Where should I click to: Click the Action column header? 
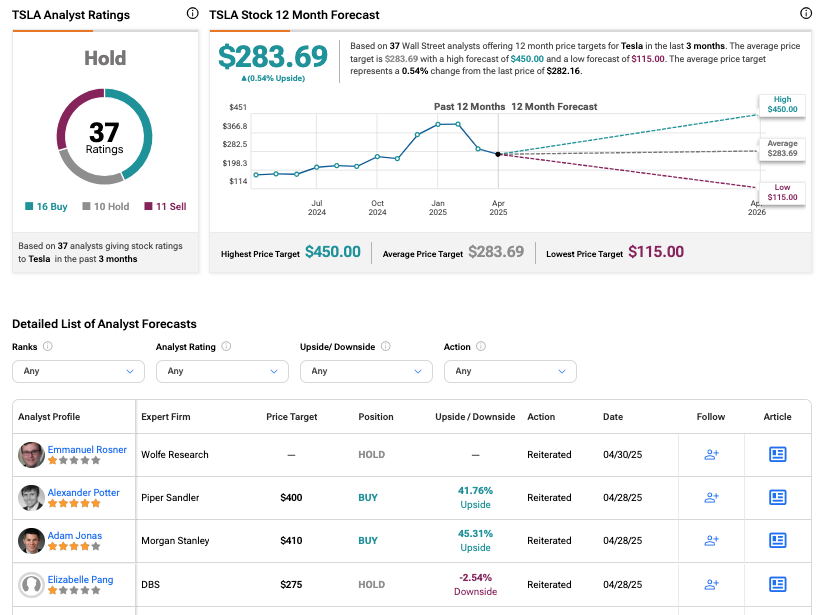pos(541,417)
